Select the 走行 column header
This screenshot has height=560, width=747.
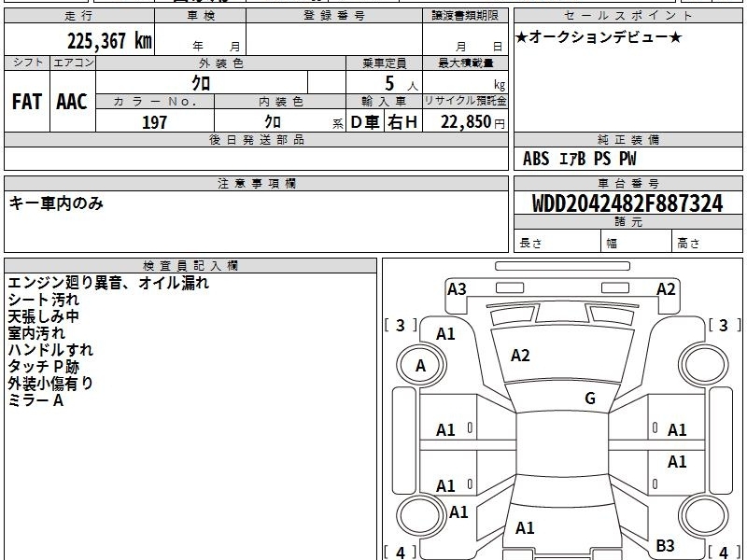79,16
